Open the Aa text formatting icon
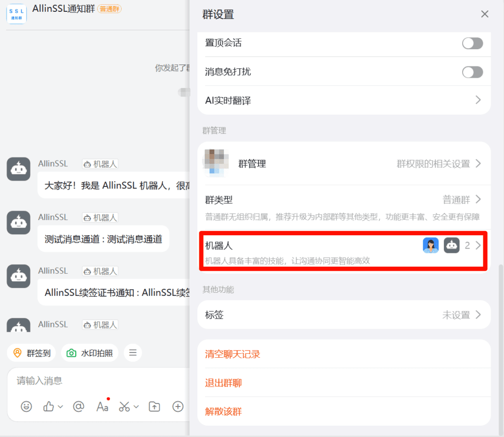 point(102,406)
